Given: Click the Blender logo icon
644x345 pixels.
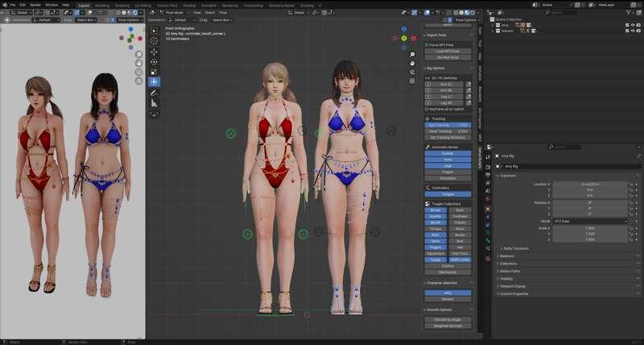Looking at the screenshot, I should point(4,5).
